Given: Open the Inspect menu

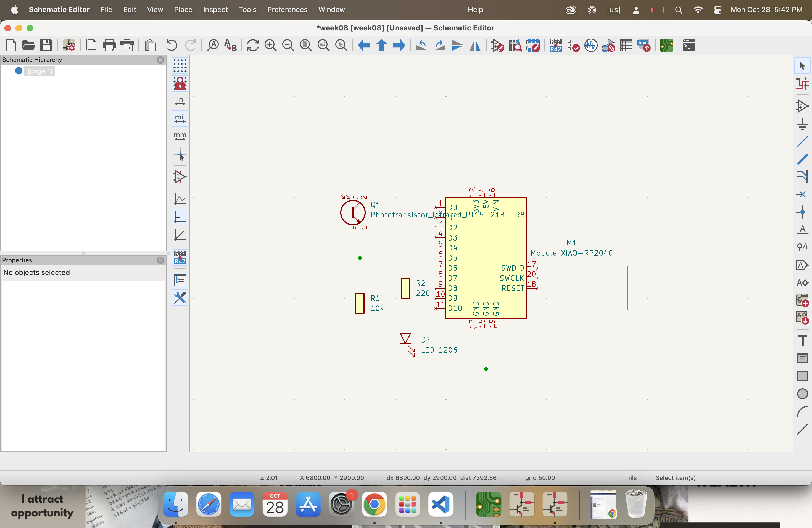Looking at the screenshot, I should click(x=215, y=10).
